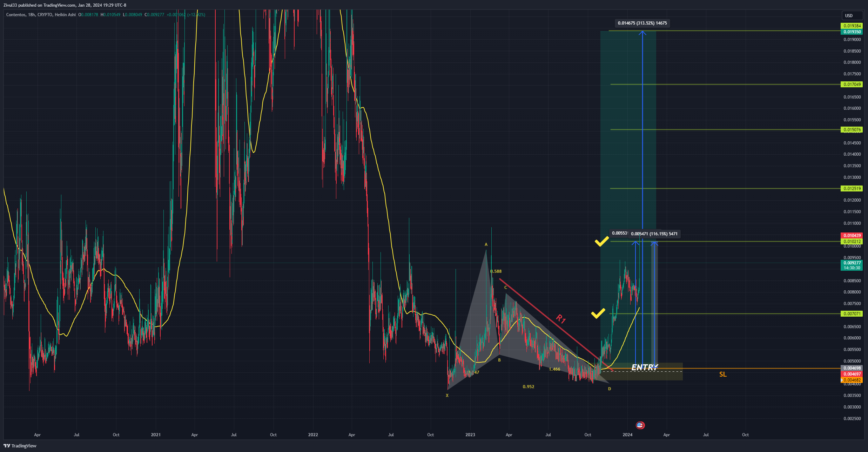The width and height of the screenshot is (868, 452).
Task: Click the Heikin Ashi chart type text
Action: (x=65, y=15)
